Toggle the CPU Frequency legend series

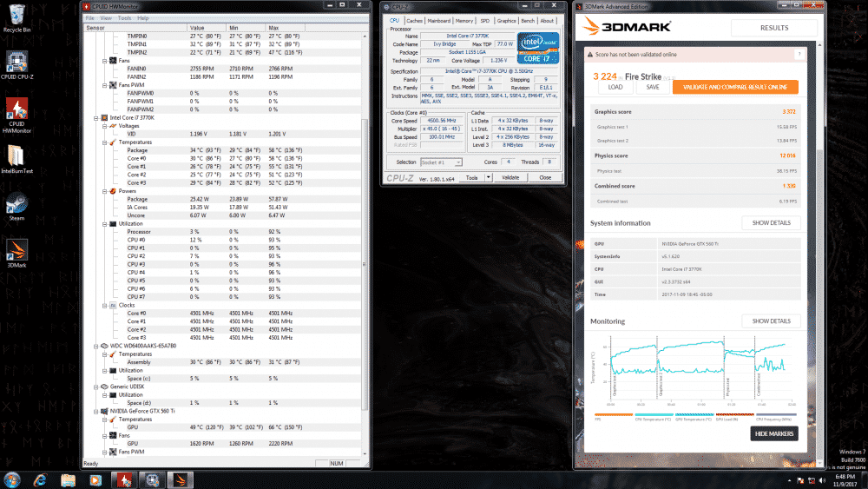point(776,416)
